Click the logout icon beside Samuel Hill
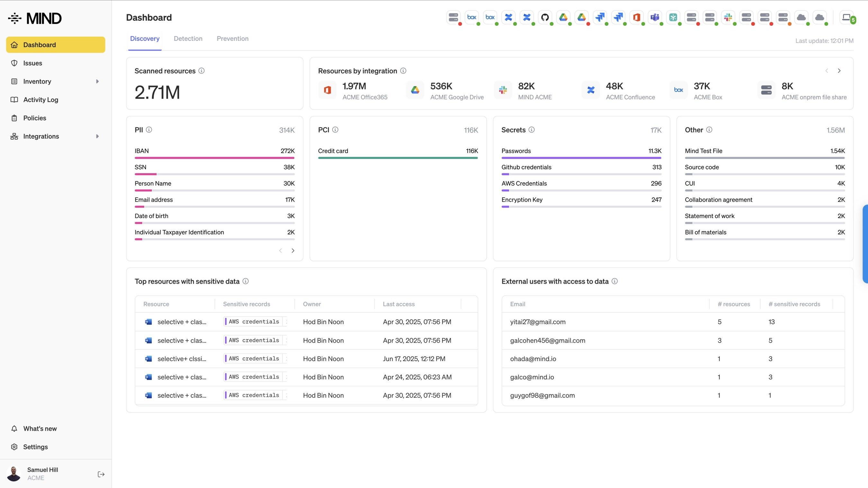This screenshot has width=868, height=488. [101, 474]
